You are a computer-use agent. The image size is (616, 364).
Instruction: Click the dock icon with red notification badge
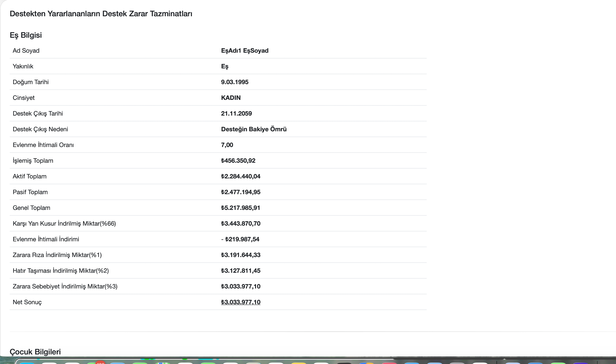pos(95,363)
